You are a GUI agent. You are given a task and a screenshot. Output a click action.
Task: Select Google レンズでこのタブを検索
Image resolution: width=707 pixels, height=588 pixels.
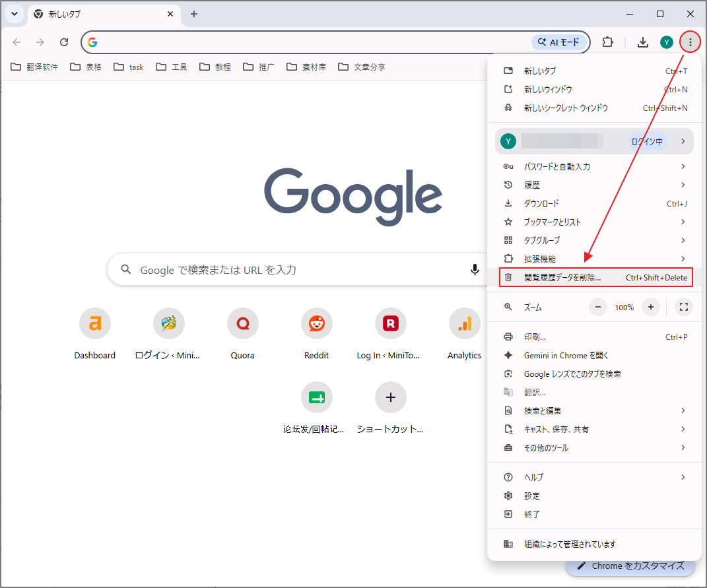[595, 374]
